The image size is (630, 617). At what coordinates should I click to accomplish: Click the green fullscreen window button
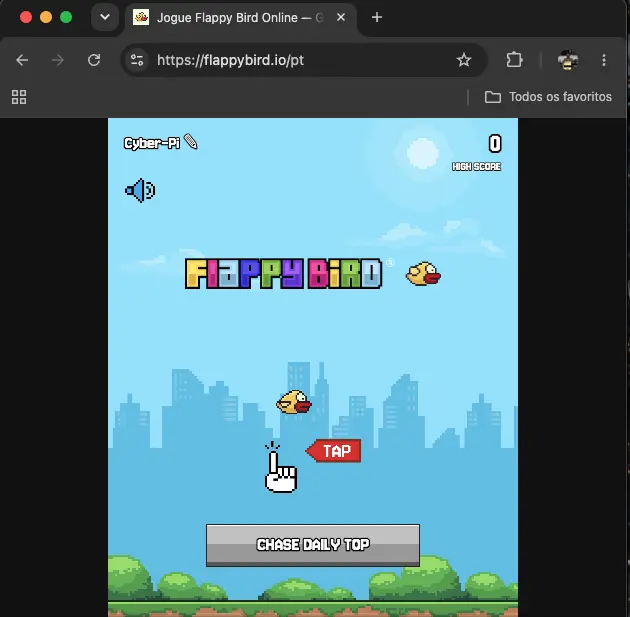click(x=66, y=17)
